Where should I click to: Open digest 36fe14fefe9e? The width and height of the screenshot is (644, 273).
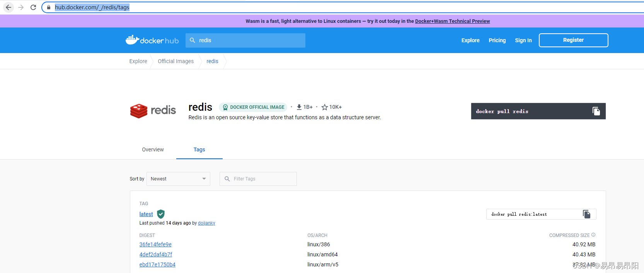point(155,244)
